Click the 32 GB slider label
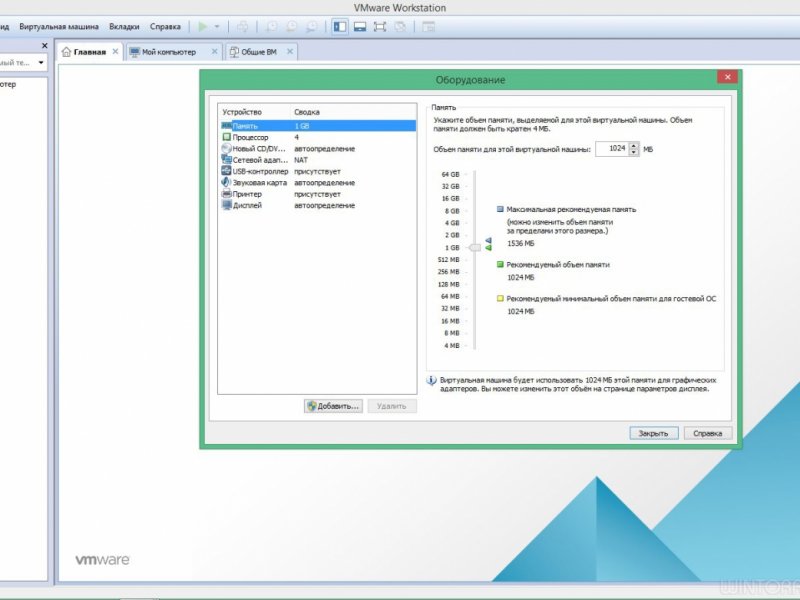 451,186
